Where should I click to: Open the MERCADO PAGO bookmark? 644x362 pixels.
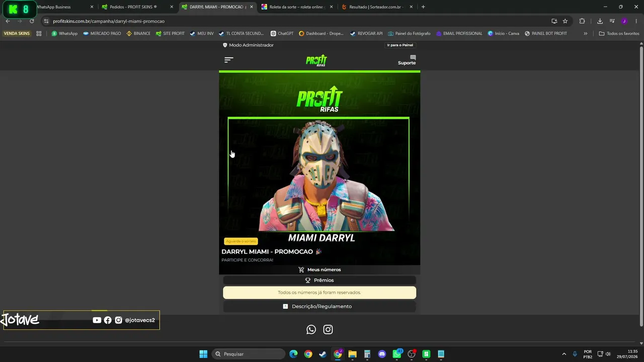coord(102,34)
